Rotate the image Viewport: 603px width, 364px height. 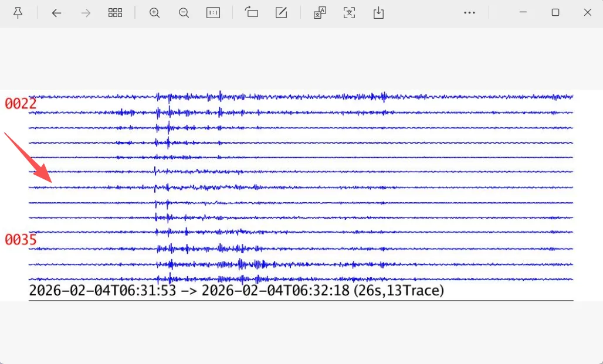(252, 12)
